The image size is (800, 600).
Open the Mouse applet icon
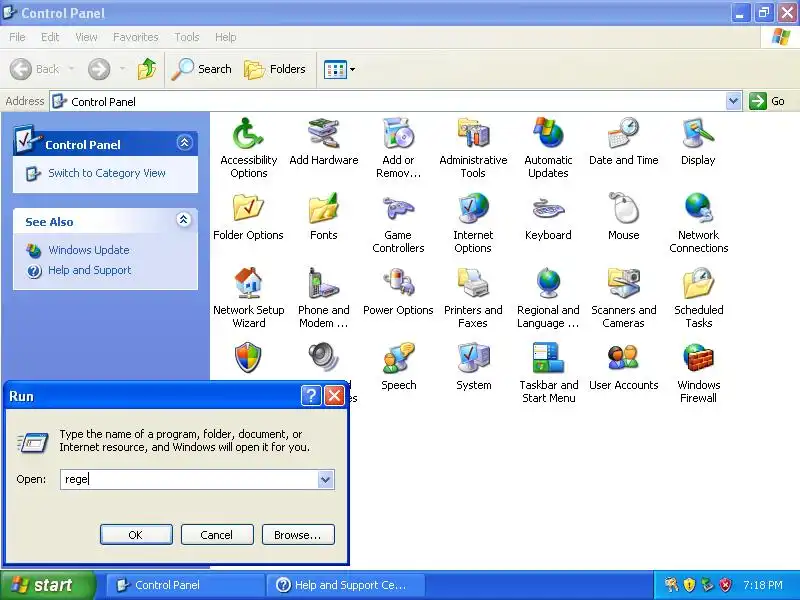[623, 209]
